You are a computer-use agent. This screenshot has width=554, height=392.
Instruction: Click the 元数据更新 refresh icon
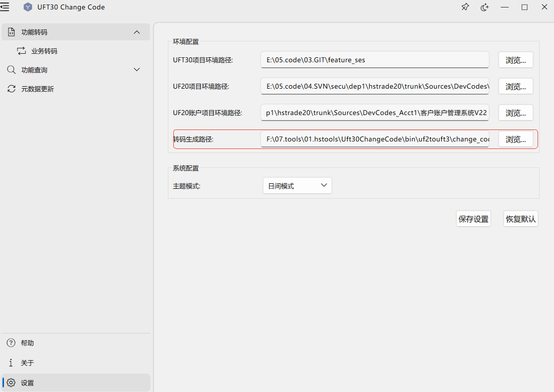[11, 89]
